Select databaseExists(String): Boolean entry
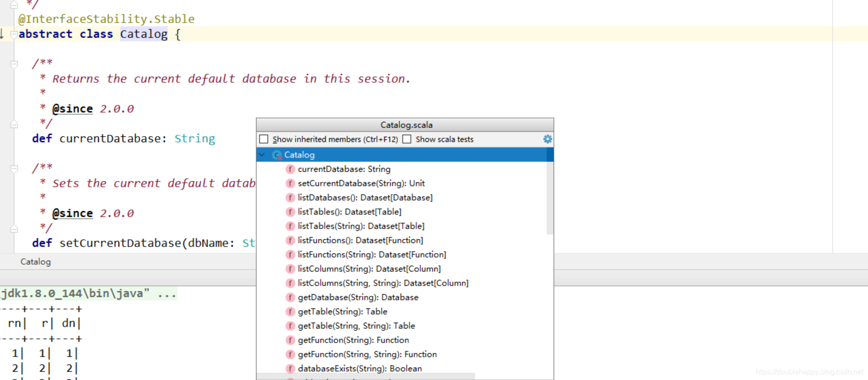This screenshot has height=380, width=868. tap(360, 369)
